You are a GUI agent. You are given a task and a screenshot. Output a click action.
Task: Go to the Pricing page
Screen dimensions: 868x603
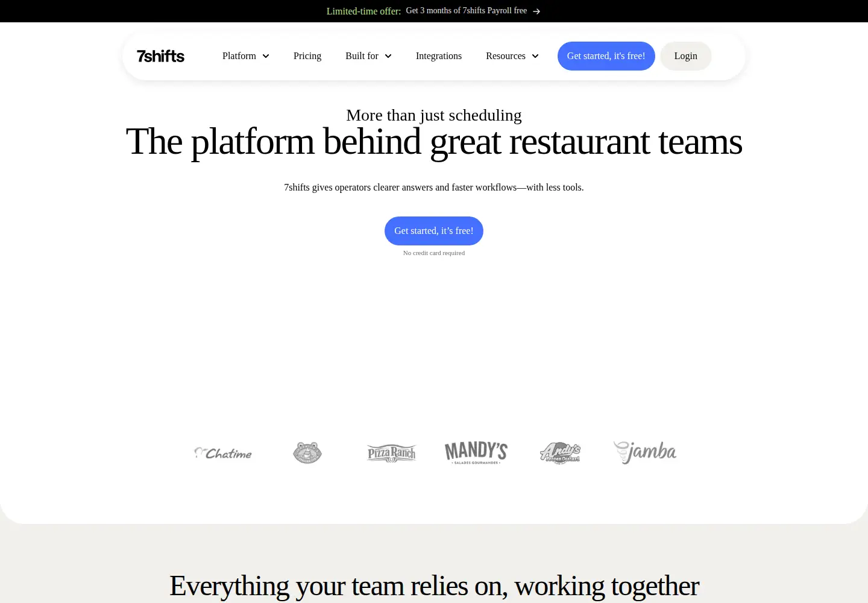pos(307,56)
